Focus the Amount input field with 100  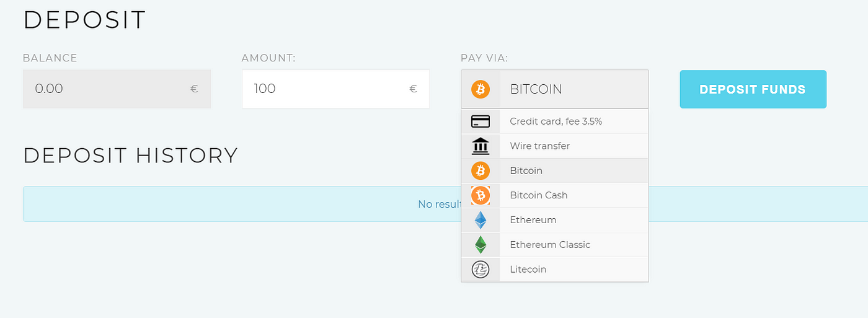click(335, 89)
